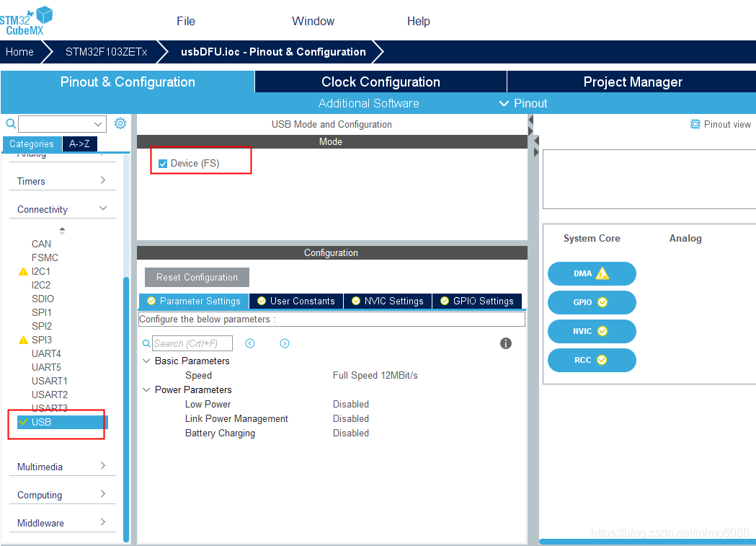Collapse the Power Parameters group

(x=146, y=389)
